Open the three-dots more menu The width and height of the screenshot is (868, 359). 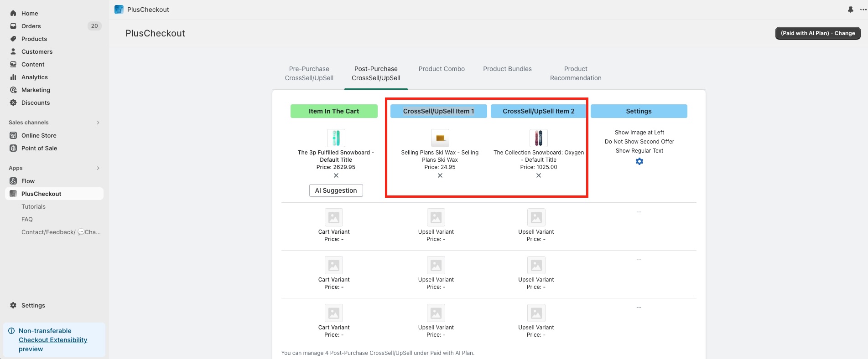point(863,10)
